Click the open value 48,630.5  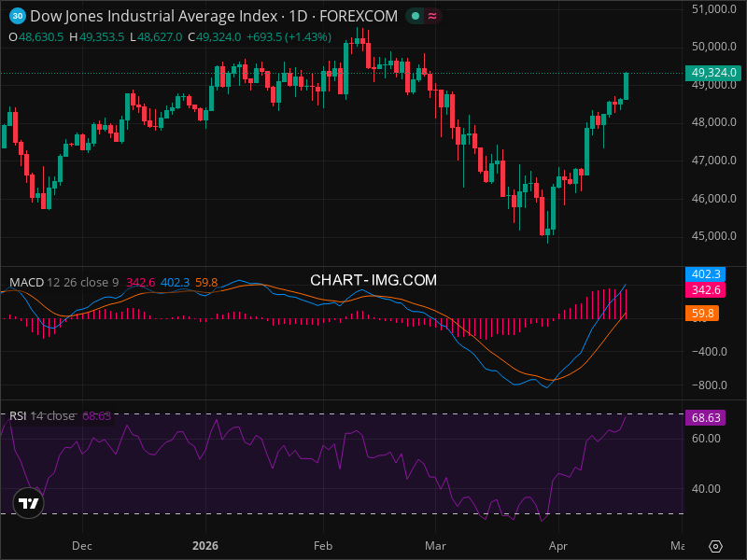(x=41, y=37)
